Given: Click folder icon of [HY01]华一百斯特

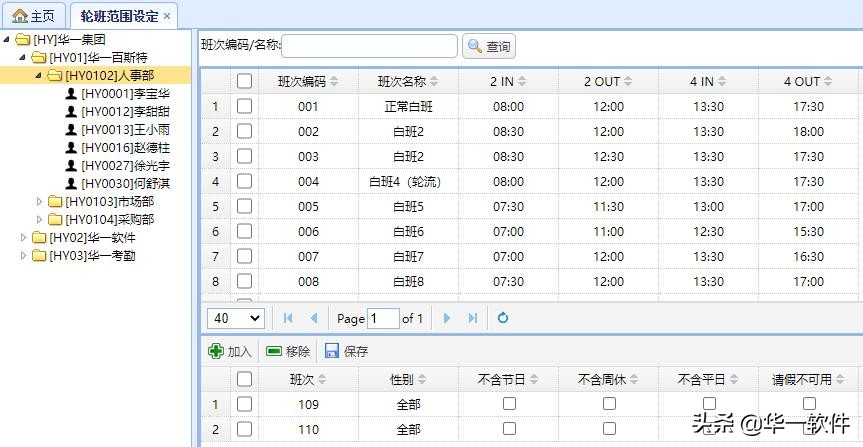Looking at the screenshot, I should pos(39,57).
